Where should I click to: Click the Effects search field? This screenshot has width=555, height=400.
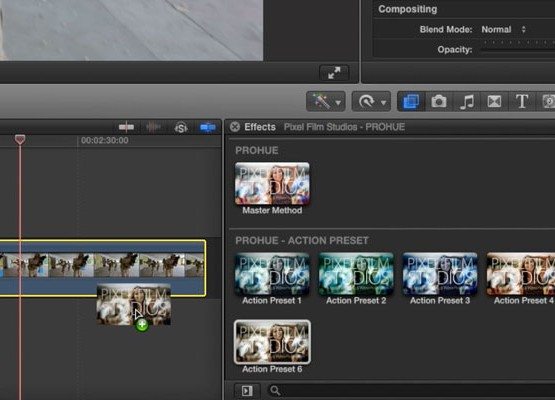point(411,391)
